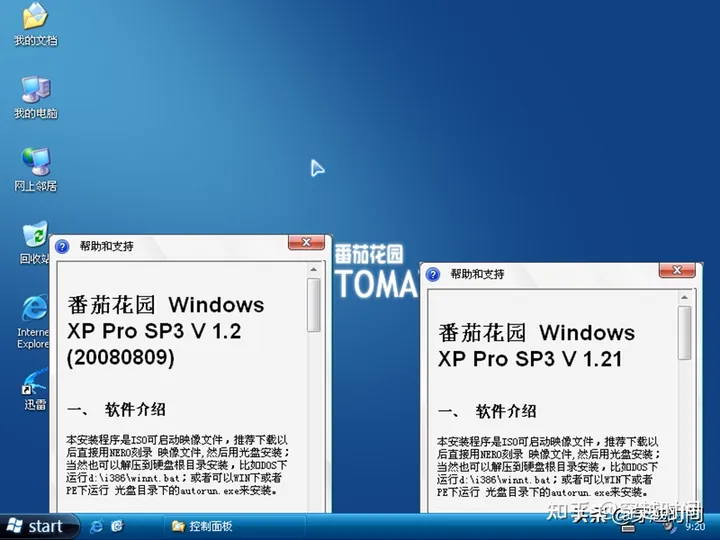Screen dimensions: 720x540
Task: Click the help icon in the right 帮助和支持 window
Action: coord(433,275)
